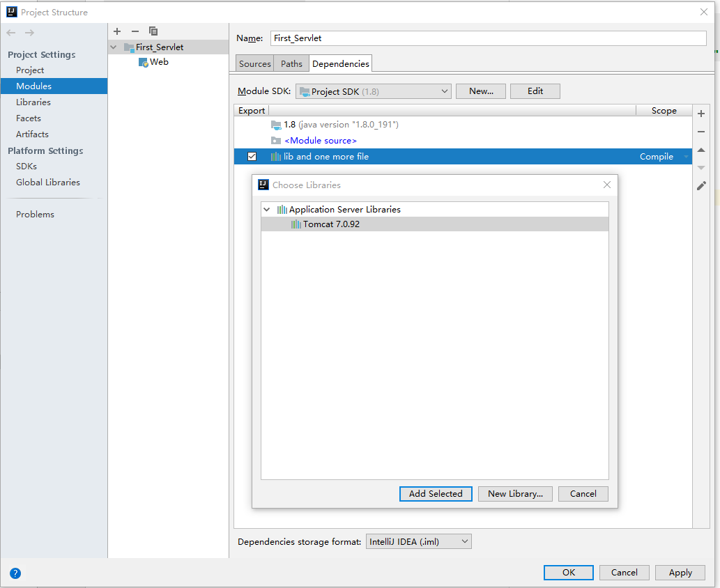Click OK in Project Structure
Image resolution: width=720 pixels, height=588 pixels.
click(569, 573)
